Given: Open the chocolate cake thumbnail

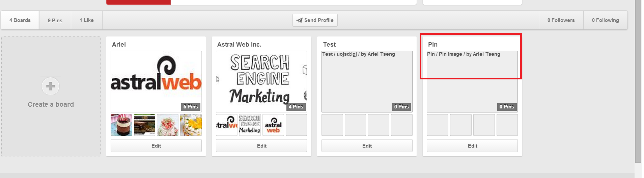Looking at the screenshot, I should (121, 125).
